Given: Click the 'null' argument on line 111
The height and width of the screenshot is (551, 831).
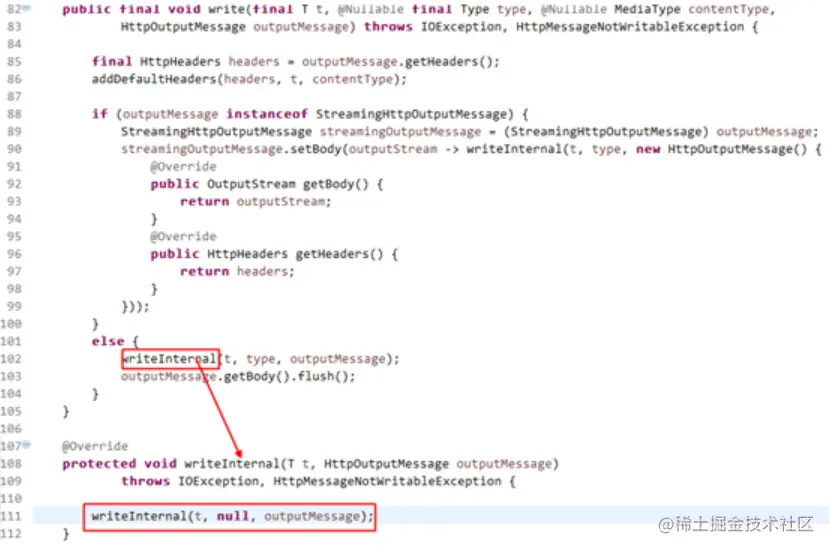Looking at the screenshot, I should pos(232,516).
